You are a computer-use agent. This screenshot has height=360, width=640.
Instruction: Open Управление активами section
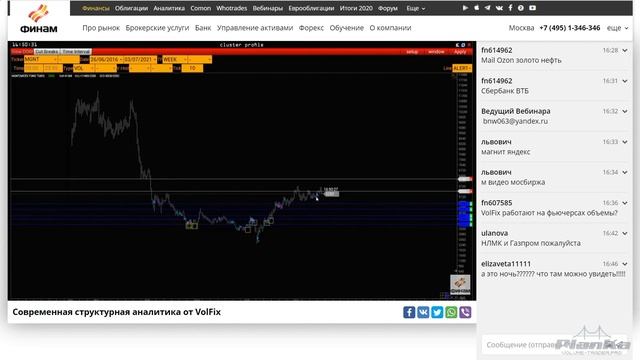(x=255, y=28)
